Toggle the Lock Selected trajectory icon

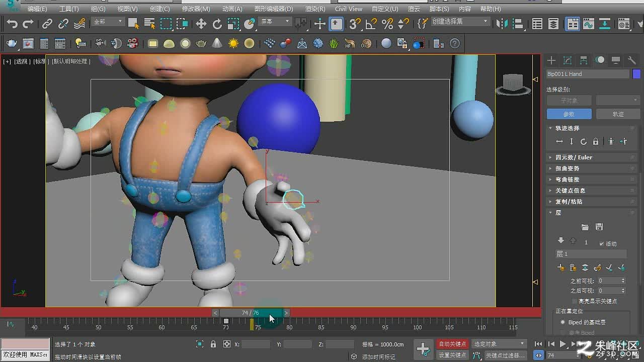pyautogui.click(x=596, y=142)
